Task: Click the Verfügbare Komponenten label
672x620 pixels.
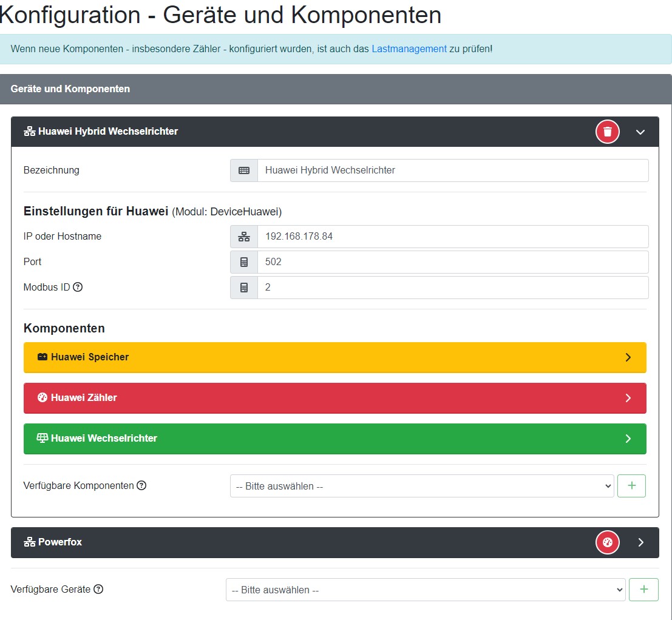Action: coord(79,485)
